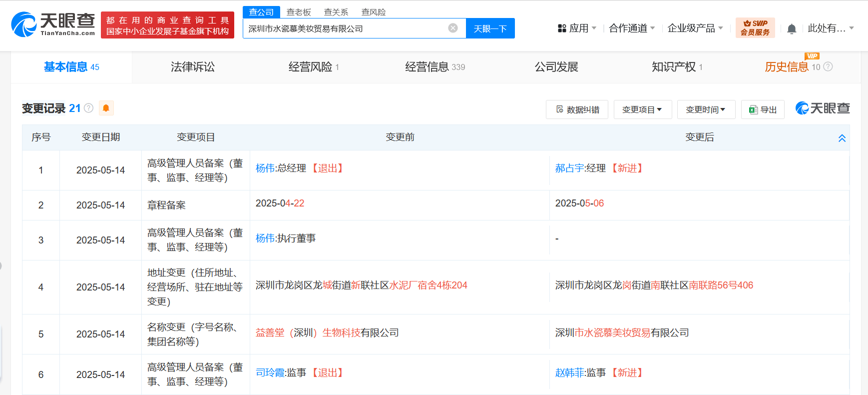The height and width of the screenshot is (395, 868).
Task: Open the 赵韩菲 person link
Action: 569,373
